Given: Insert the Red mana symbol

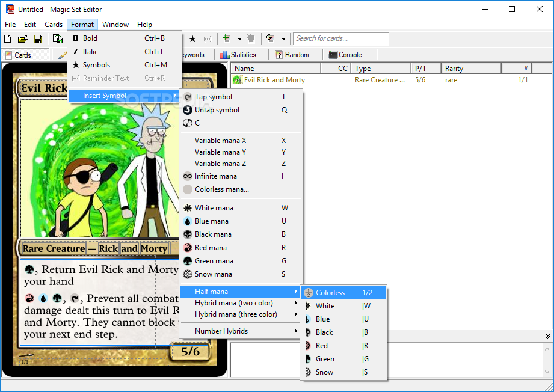Looking at the screenshot, I should [241, 248].
